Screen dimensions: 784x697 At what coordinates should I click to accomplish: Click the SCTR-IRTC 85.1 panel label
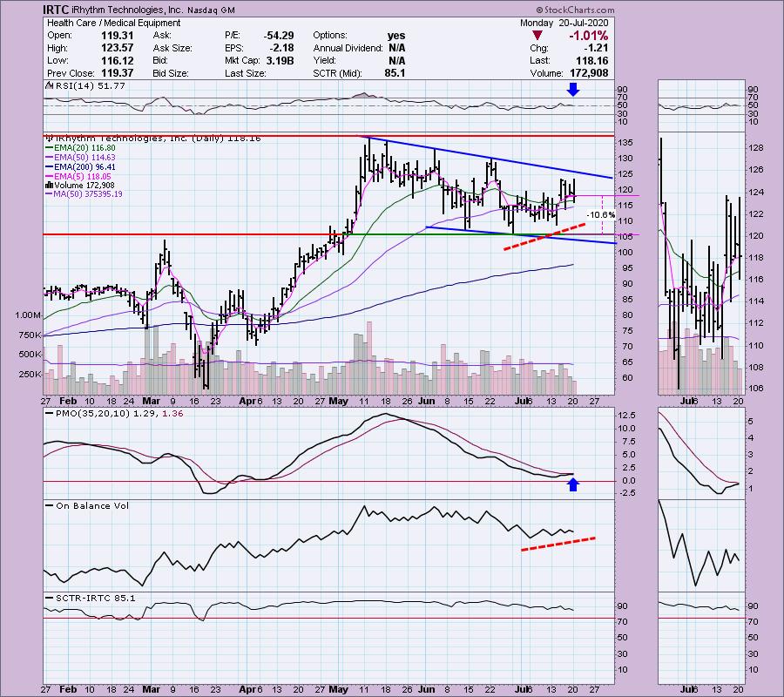[x=91, y=598]
